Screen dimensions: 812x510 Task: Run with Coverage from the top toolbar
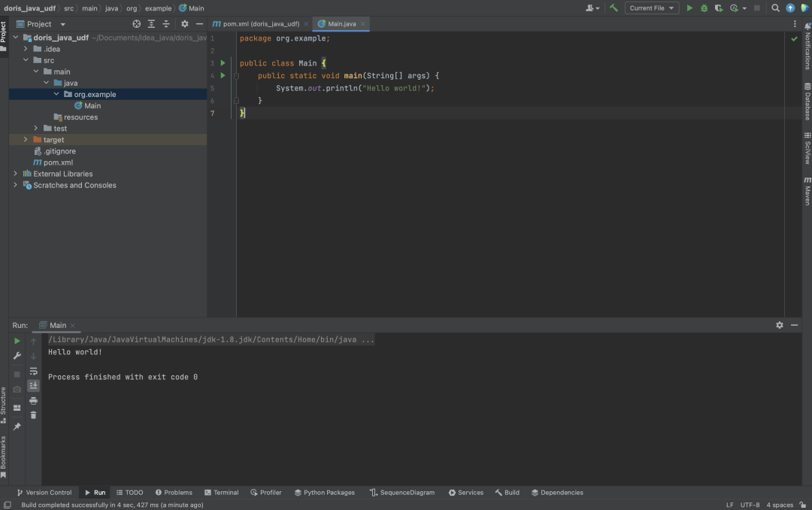[719, 8]
